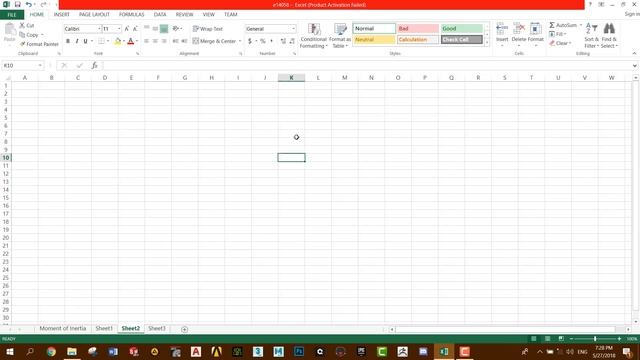The width and height of the screenshot is (640, 360).
Task: Open the General number format dropdown
Action: pos(293,29)
